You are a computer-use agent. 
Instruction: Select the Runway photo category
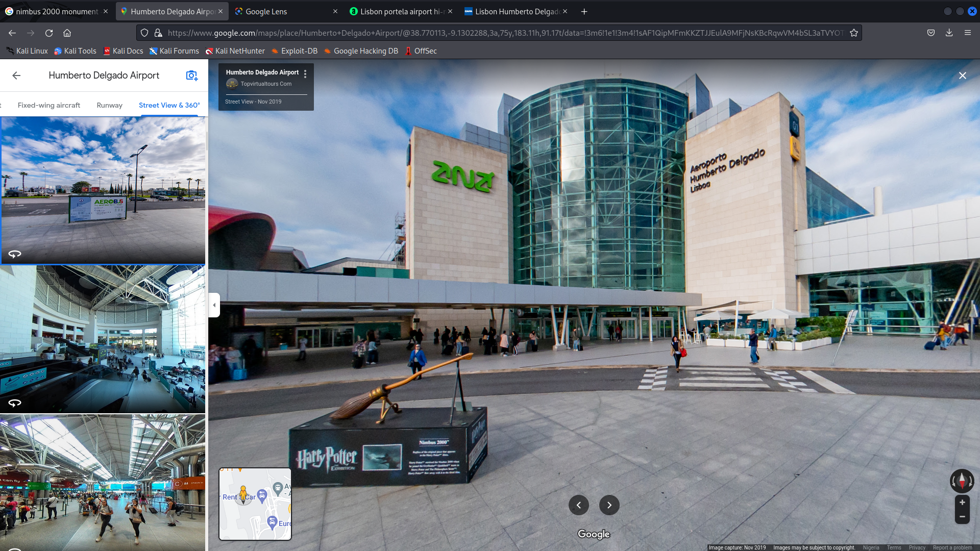[110, 105]
